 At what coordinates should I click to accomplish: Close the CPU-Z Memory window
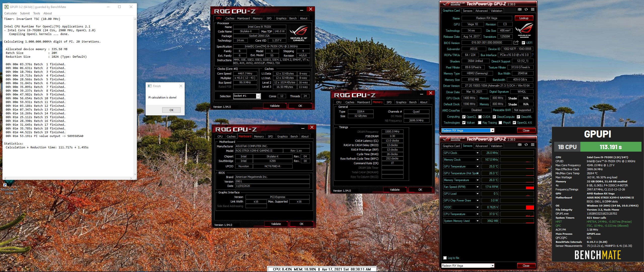point(431,93)
